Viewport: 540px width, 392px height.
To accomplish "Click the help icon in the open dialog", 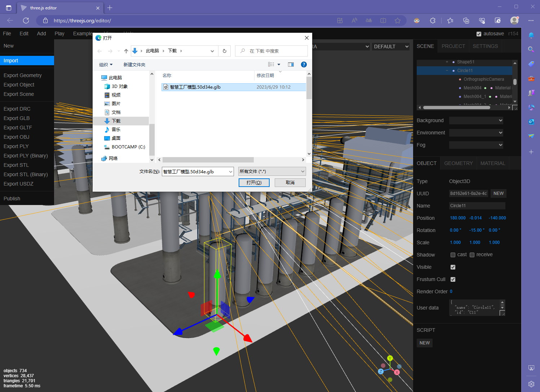I will 304,64.
